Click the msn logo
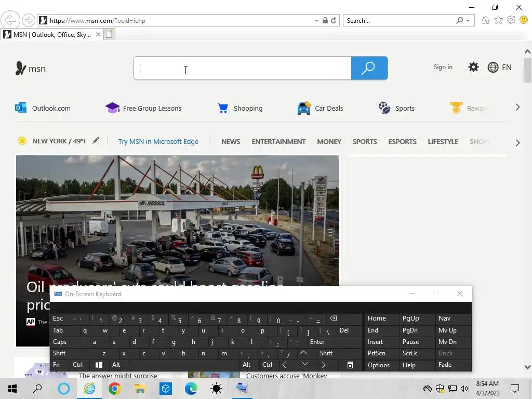The image size is (532, 399). point(31,68)
